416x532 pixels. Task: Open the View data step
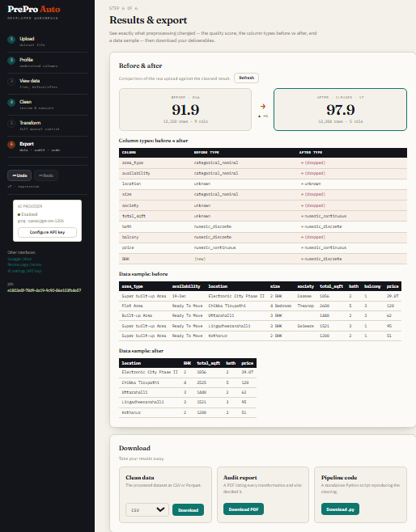(47, 83)
